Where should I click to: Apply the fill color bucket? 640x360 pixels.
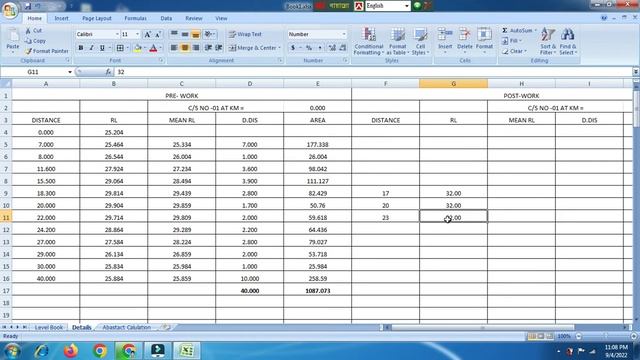(x=138, y=48)
